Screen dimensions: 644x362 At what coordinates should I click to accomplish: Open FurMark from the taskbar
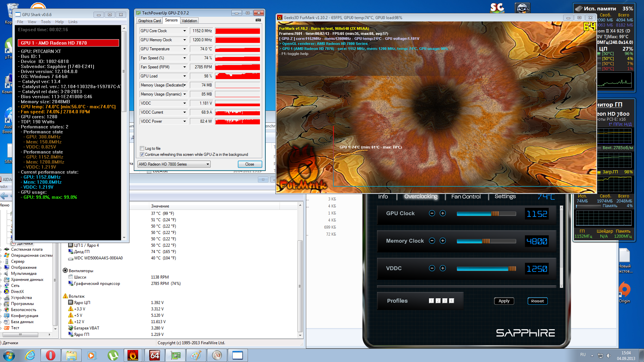click(133, 355)
